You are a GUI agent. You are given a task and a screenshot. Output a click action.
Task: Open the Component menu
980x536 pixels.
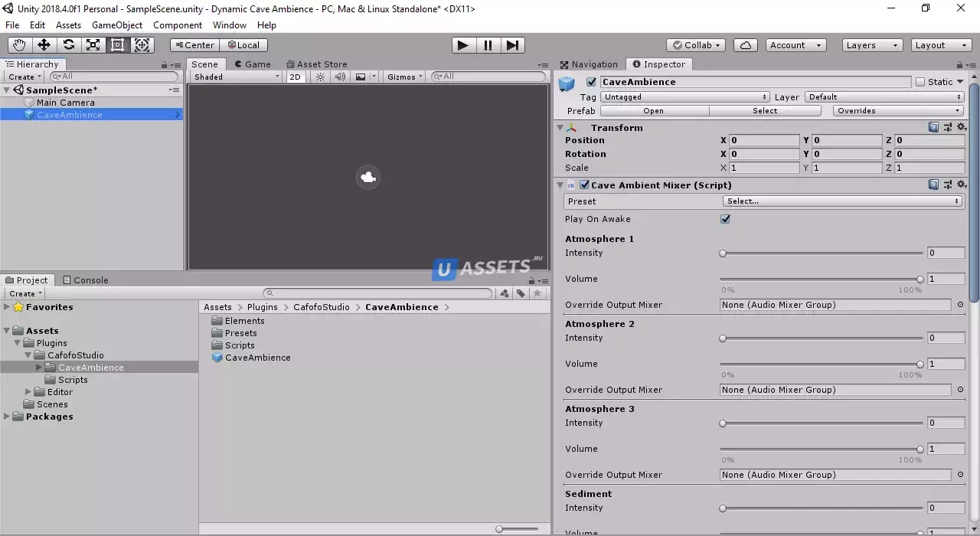coord(178,25)
